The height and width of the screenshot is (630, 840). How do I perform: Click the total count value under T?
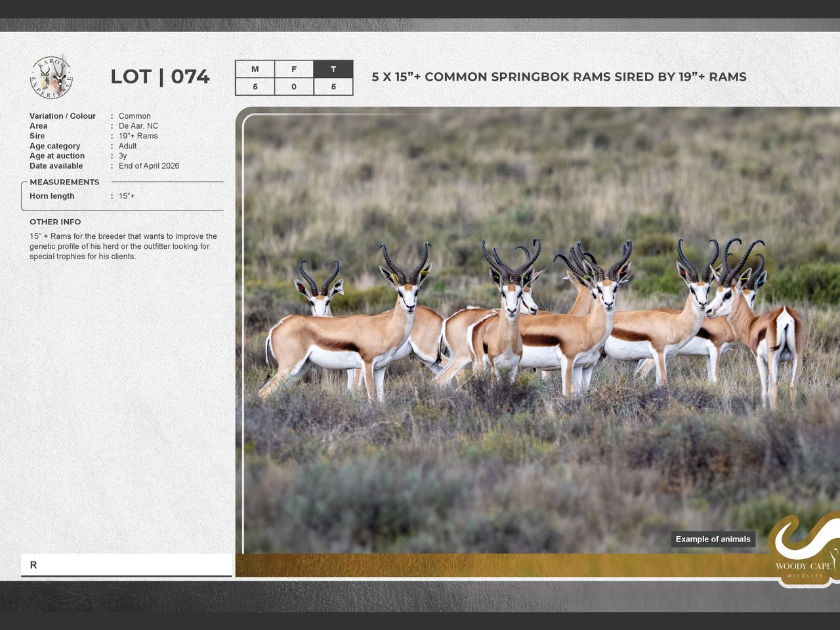pos(333,87)
